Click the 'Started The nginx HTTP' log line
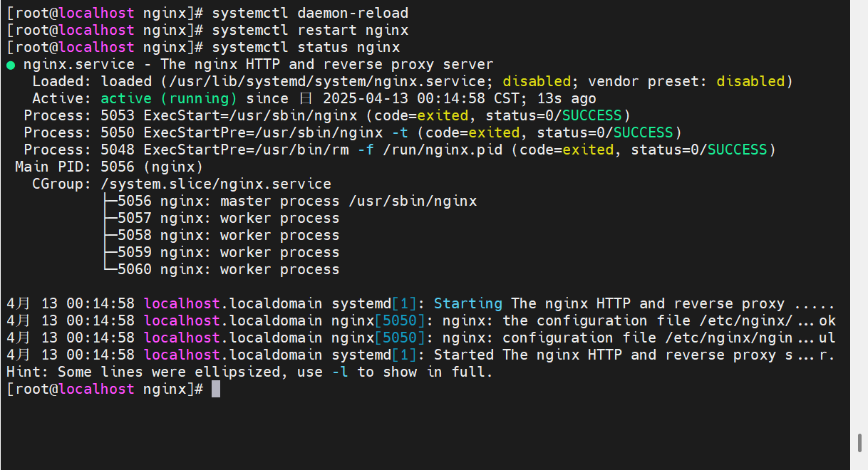Screen dimensions: 868x470 coord(420,355)
